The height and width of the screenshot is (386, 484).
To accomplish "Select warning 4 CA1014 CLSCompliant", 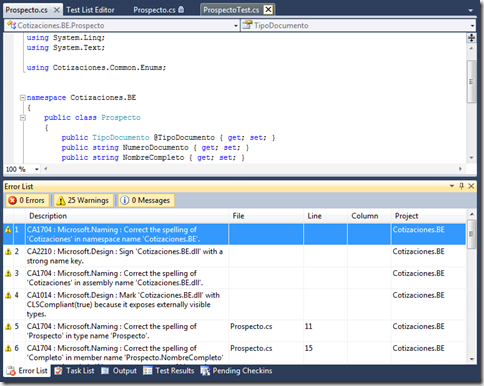I will [x=235, y=304].
